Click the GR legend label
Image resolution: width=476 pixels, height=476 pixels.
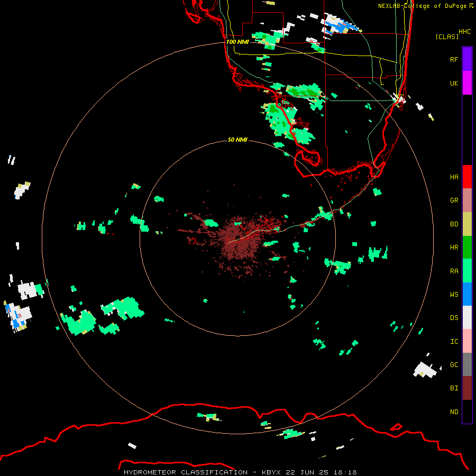[x=454, y=200]
